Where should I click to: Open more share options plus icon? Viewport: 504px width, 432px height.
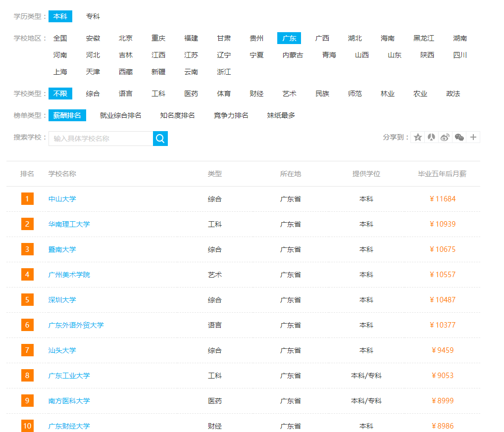[x=473, y=137]
